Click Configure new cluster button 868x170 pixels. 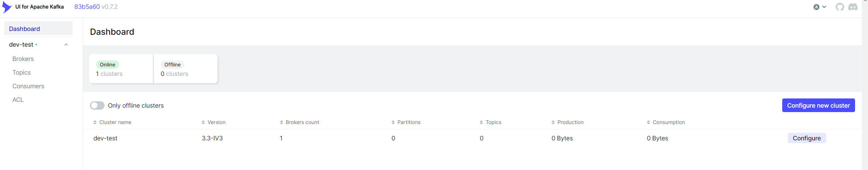818,106
